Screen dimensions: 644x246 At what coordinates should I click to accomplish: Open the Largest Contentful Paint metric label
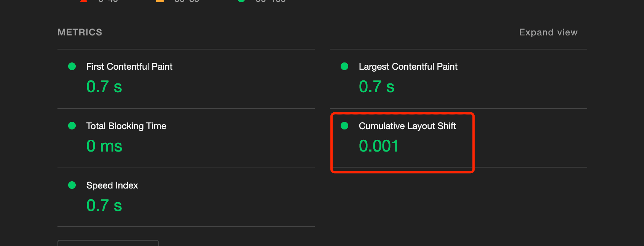coord(408,67)
